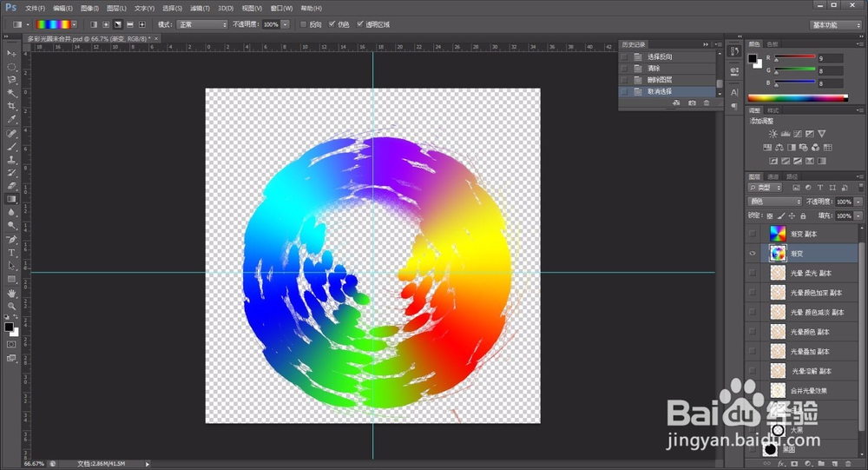Viewport: 868px width, 470px height.
Task: Open layer blend mode dropdown 颜色
Action: 774,202
